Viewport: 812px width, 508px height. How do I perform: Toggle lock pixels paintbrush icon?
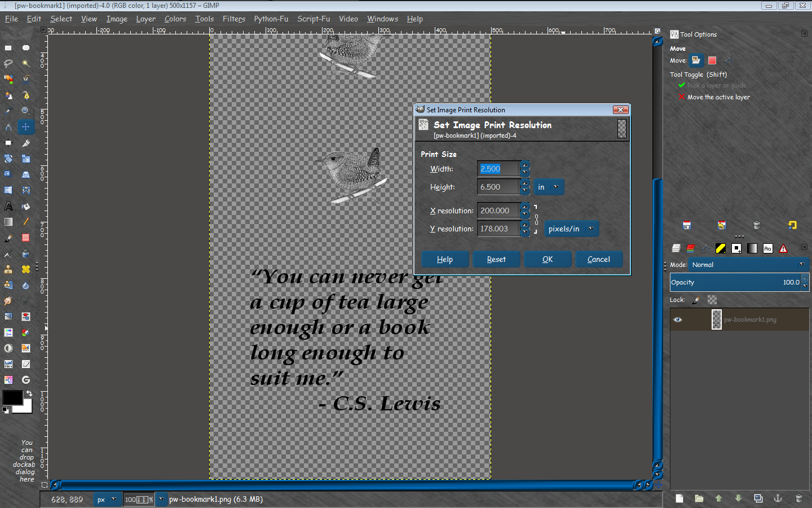[x=696, y=300]
